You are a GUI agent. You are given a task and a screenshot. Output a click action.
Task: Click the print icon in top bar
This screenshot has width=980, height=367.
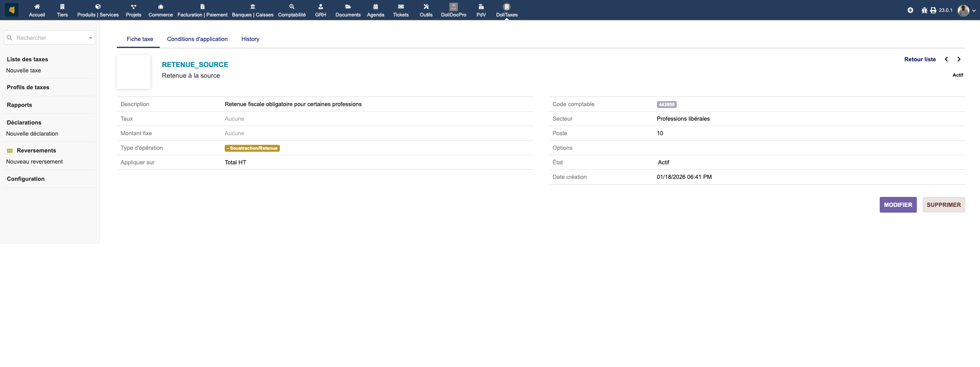click(933, 10)
